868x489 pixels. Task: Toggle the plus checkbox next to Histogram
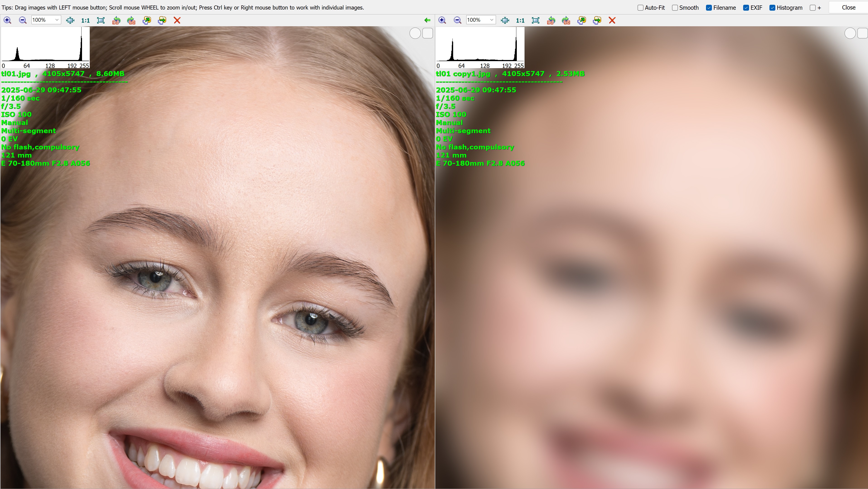[x=813, y=8]
